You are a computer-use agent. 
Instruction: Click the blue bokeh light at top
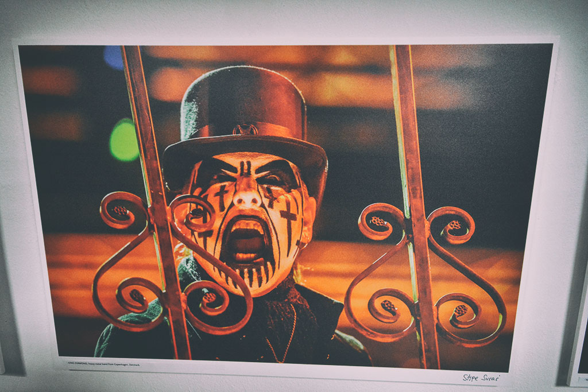(x=113, y=57)
